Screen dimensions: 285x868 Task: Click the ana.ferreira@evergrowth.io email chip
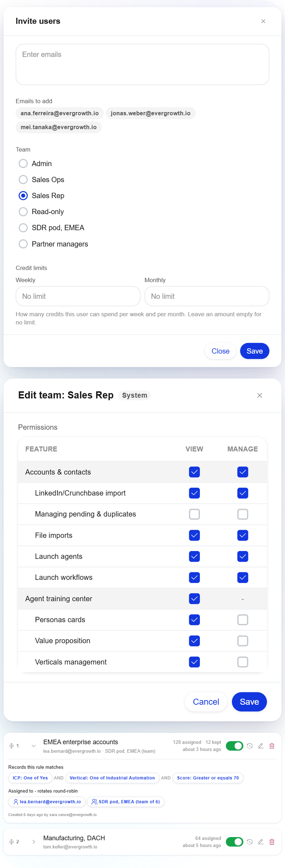coord(59,113)
